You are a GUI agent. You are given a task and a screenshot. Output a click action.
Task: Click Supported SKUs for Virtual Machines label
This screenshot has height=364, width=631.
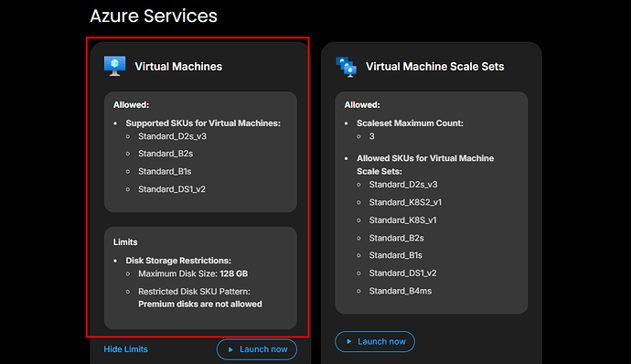pyautogui.click(x=203, y=123)
